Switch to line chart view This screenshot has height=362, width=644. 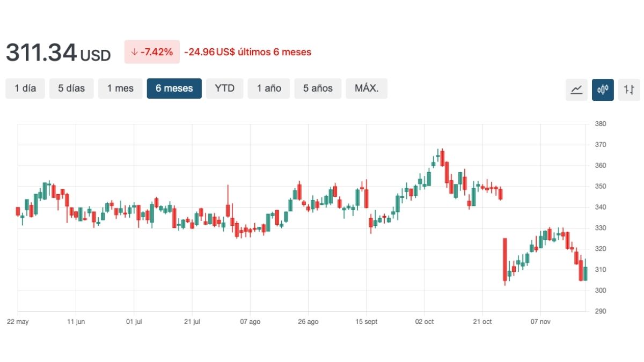(576, 90)
